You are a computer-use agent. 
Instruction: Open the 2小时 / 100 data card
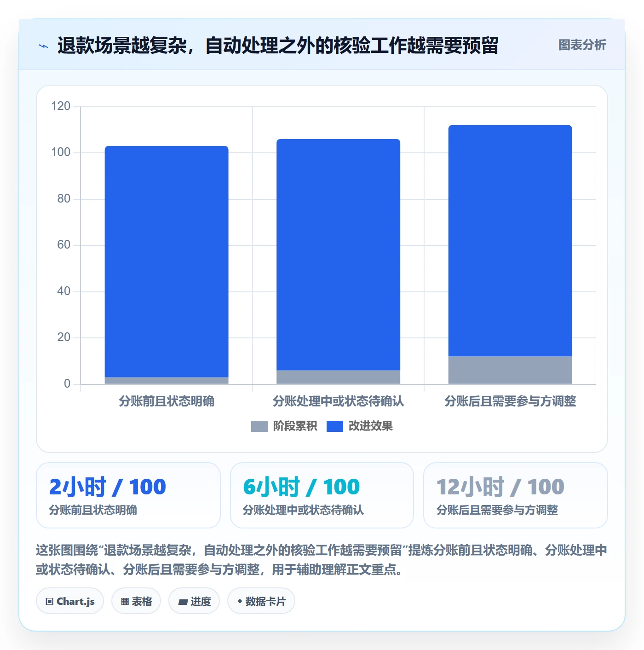click(x=128, y=495)
